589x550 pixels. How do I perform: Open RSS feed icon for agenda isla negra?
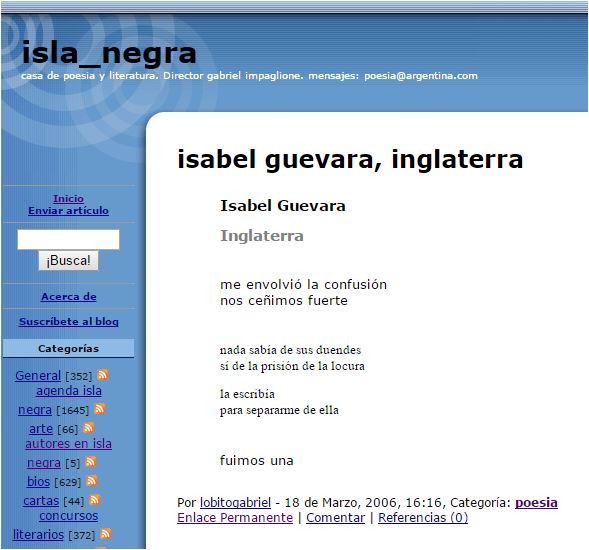click(x=100, y=408)
